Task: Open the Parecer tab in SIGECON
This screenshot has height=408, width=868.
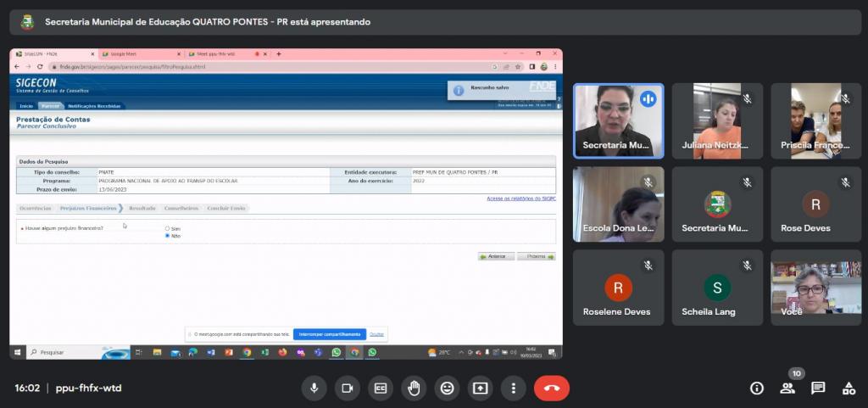Action: point(50,106)
